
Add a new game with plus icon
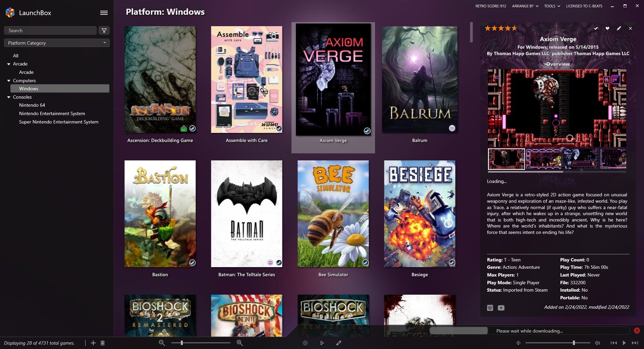point(93,343)
